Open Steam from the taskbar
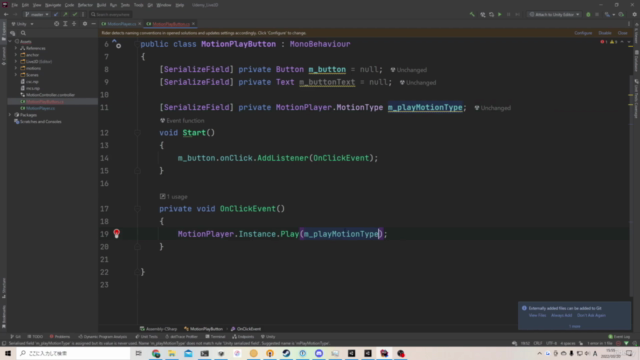Viewport: 640px width, 360px height. 286,353
